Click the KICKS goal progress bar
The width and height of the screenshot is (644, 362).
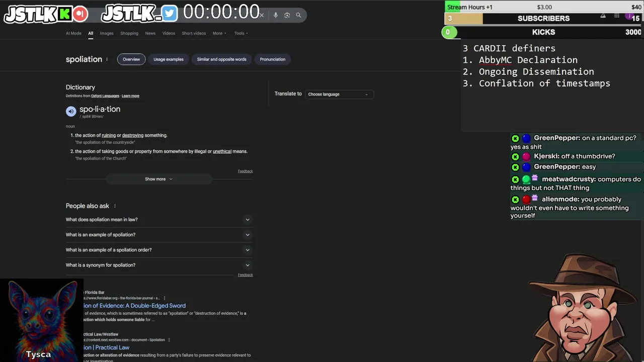point(542,32)
